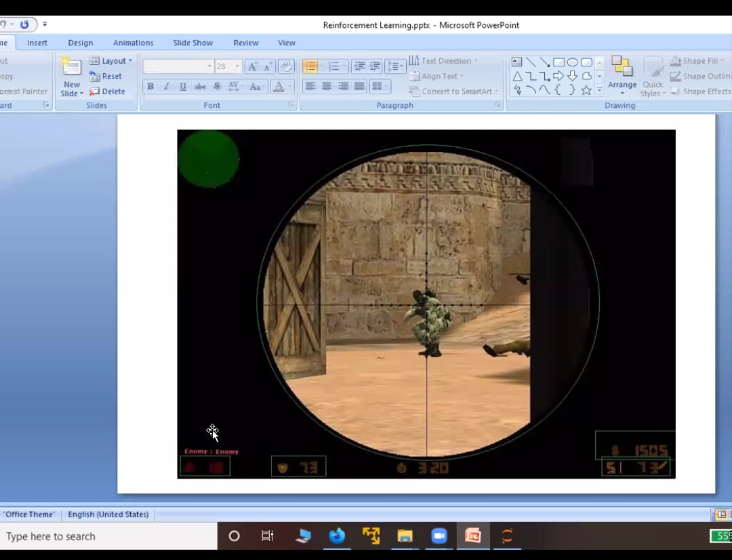Click the Italic formatting icon

click(x=167, y=87)
